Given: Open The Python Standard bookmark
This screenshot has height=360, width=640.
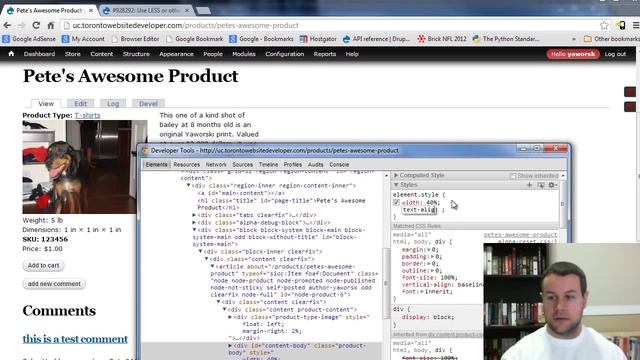Looking at the screenshot, I should (506, 39).
